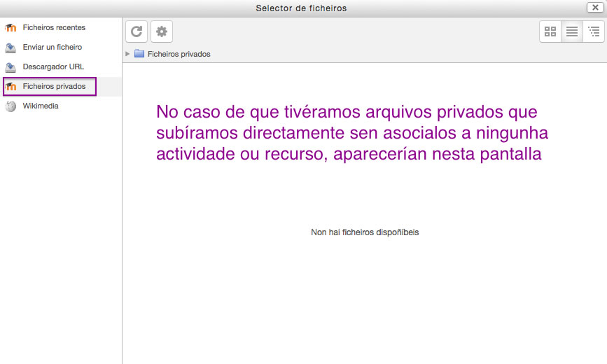
Task: Click the 'Non hai ficheiros dispoñíbeis' message
Action: [365, 232]
